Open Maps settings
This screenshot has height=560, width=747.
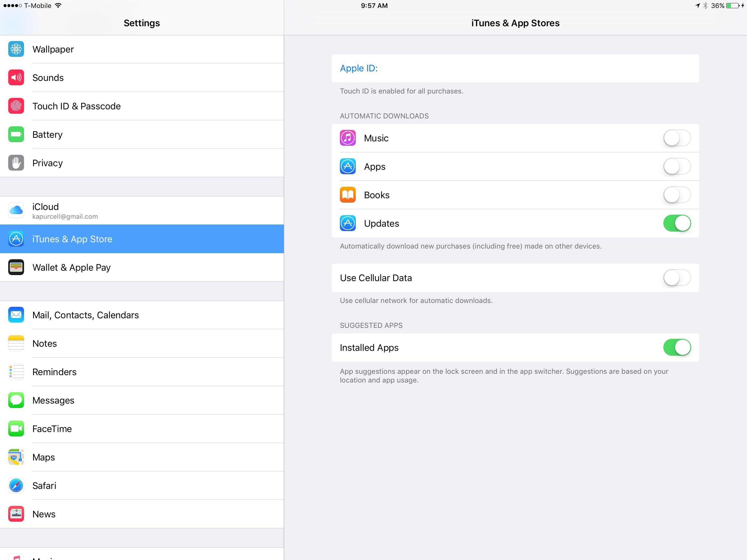tap(142, 457)
